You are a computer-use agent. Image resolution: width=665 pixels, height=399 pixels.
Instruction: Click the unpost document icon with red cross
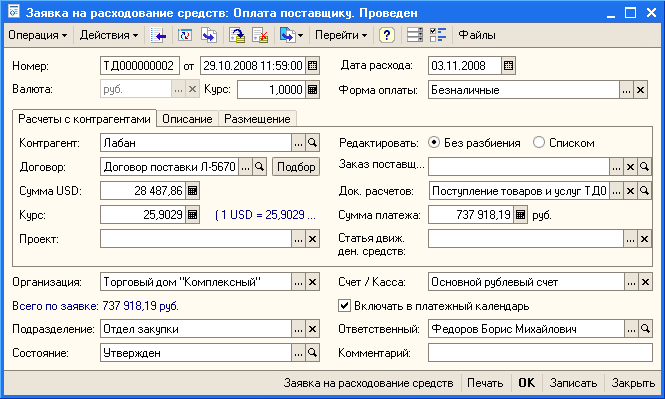(x=260, y=35)
